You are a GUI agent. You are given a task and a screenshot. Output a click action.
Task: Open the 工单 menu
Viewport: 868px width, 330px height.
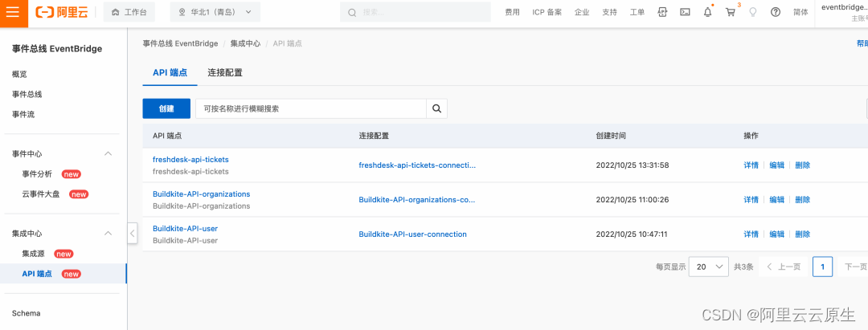pos(637,12)
